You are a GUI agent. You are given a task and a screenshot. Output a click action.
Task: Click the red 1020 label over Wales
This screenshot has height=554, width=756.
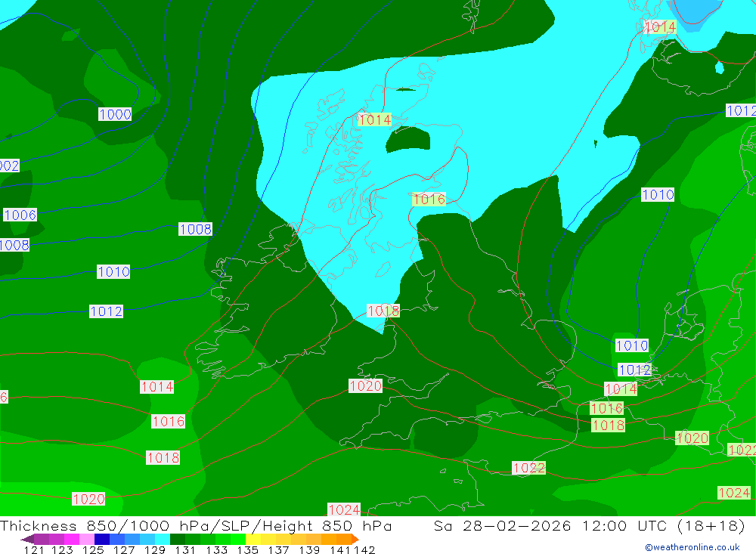[x=365, y=385]
